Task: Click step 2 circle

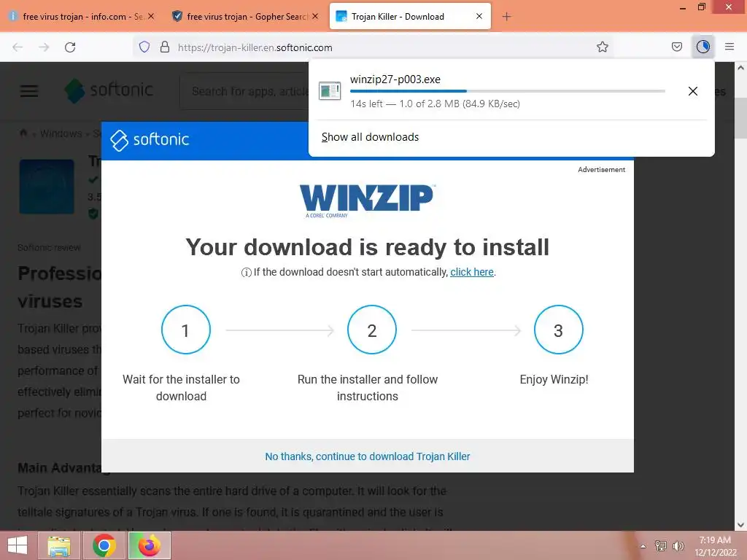Action: [x=371, y=330]
